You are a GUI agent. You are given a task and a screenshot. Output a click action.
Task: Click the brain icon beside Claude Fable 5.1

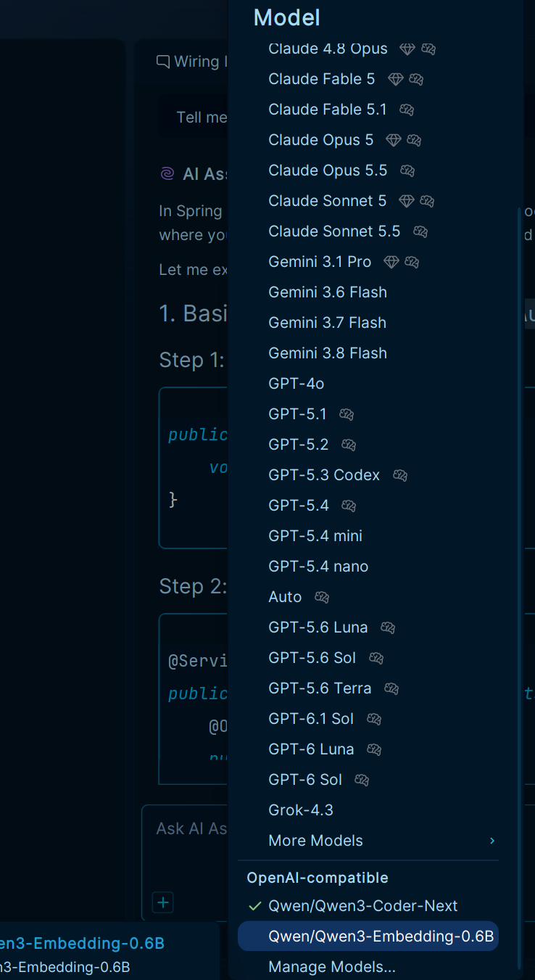[407, 110]
